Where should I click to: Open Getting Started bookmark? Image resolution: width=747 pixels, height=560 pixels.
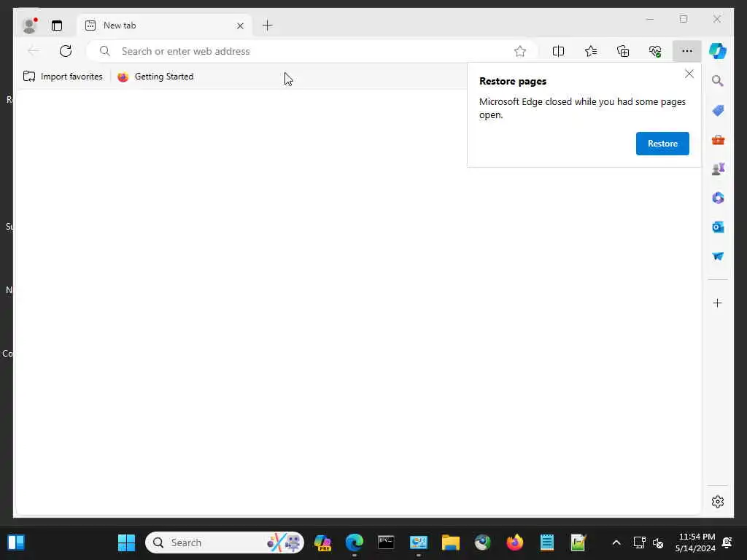pyautogui.click(x=155, y=77)
